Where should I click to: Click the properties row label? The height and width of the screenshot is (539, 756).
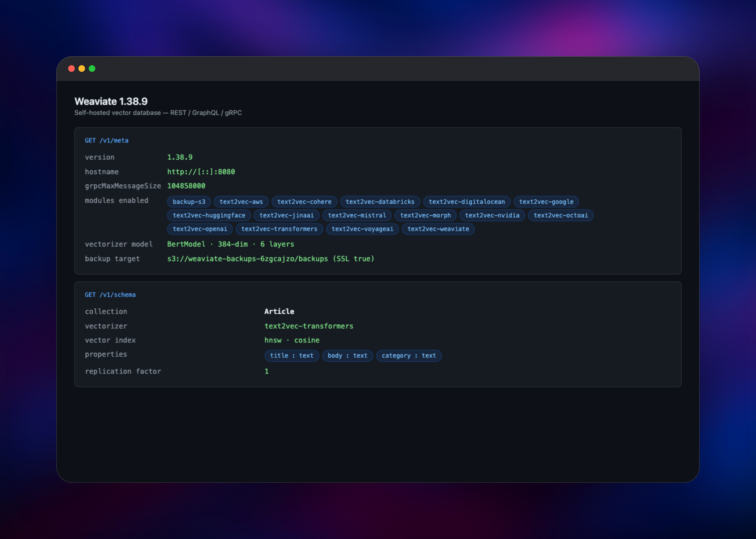[x=106, y=355]
